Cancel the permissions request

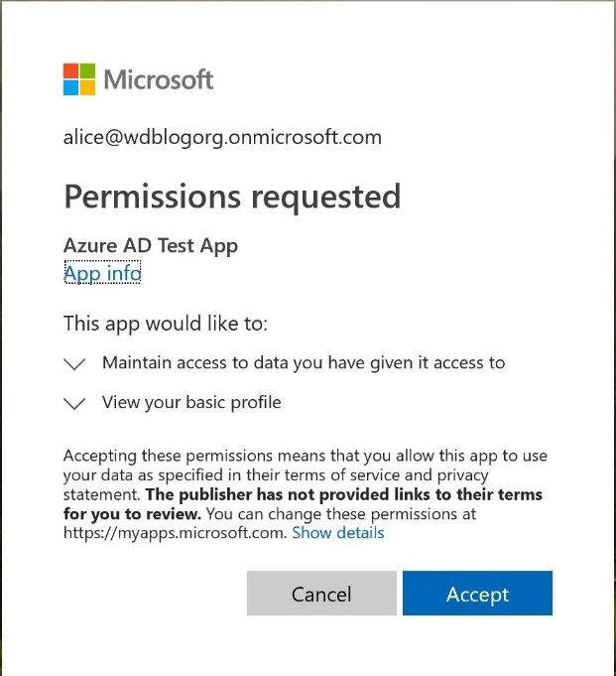click(321, 594)
